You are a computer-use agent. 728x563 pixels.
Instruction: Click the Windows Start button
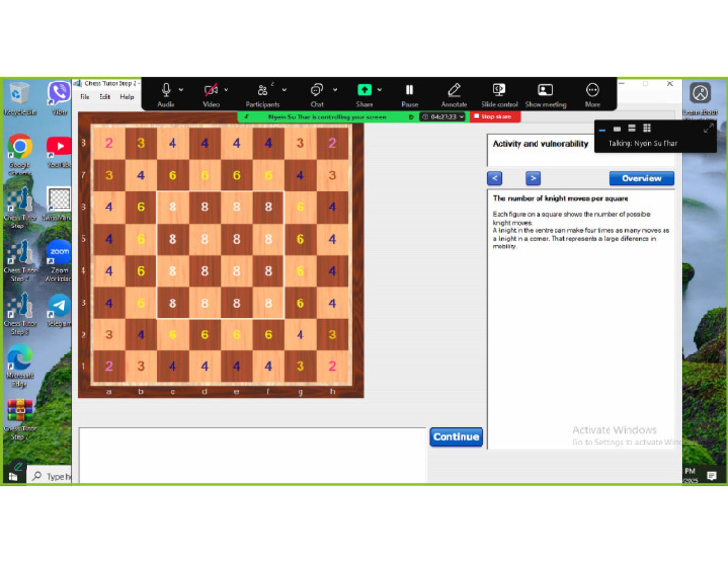13,476
